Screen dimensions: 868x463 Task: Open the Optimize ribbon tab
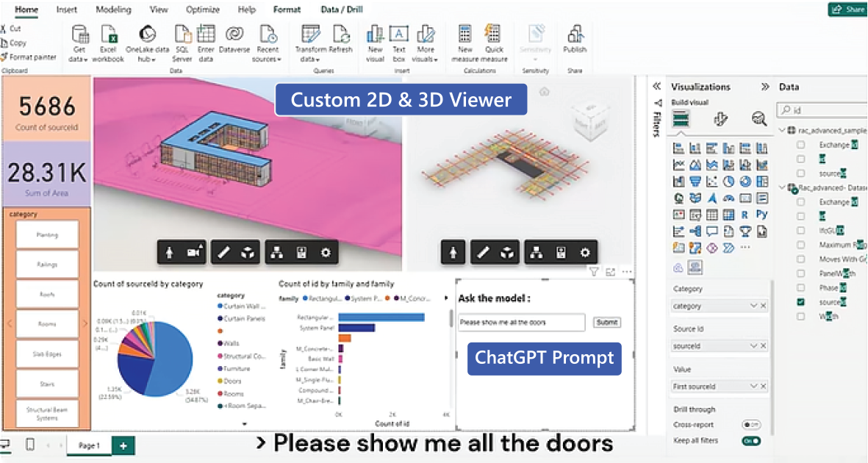201,10
